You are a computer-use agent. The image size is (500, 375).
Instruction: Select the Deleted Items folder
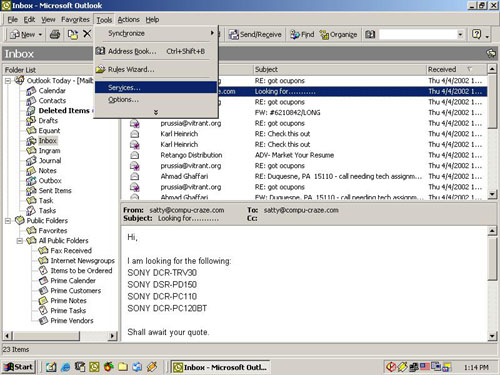tap(64, 111)
